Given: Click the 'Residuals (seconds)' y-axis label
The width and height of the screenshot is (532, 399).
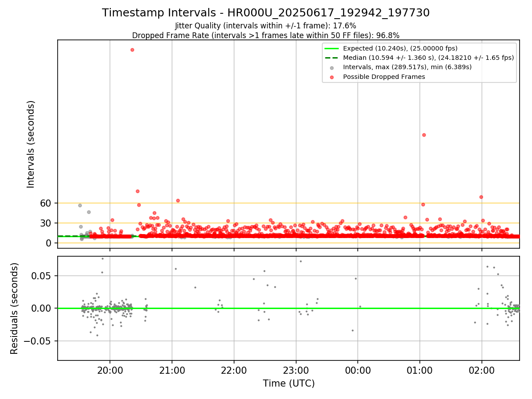Looking at the screenshot, I should point(15,308).
